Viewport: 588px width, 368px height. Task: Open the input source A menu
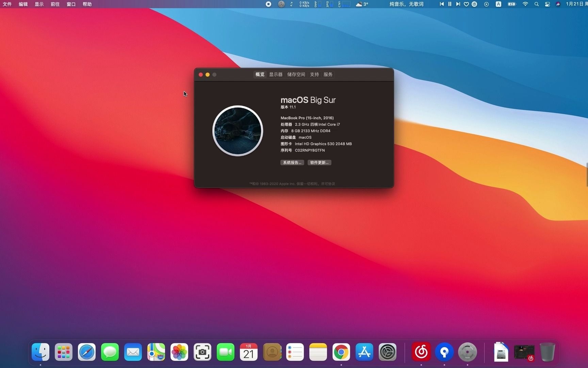point(499,4)
